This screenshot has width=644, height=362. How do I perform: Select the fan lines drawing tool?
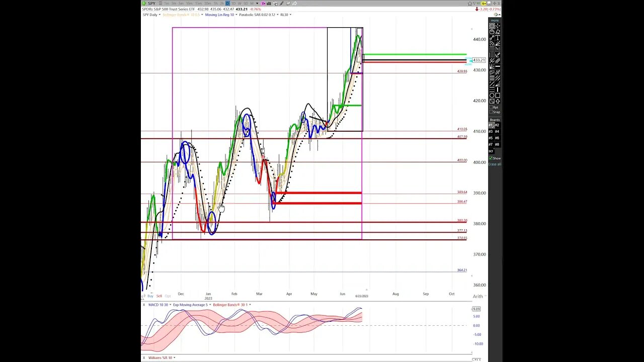tap(498, 43)
